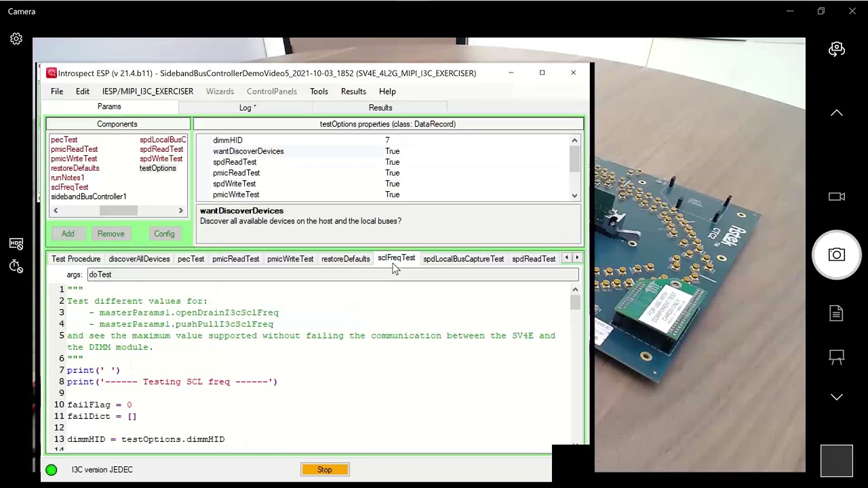Toggle HDR option in Camera
The width and height of the screenshot is (868, 488).
[16, 243]
